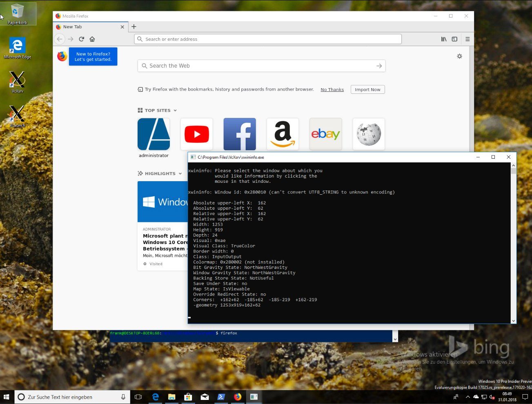Open the Firefox hamburger menu

[x=467, y=39]
